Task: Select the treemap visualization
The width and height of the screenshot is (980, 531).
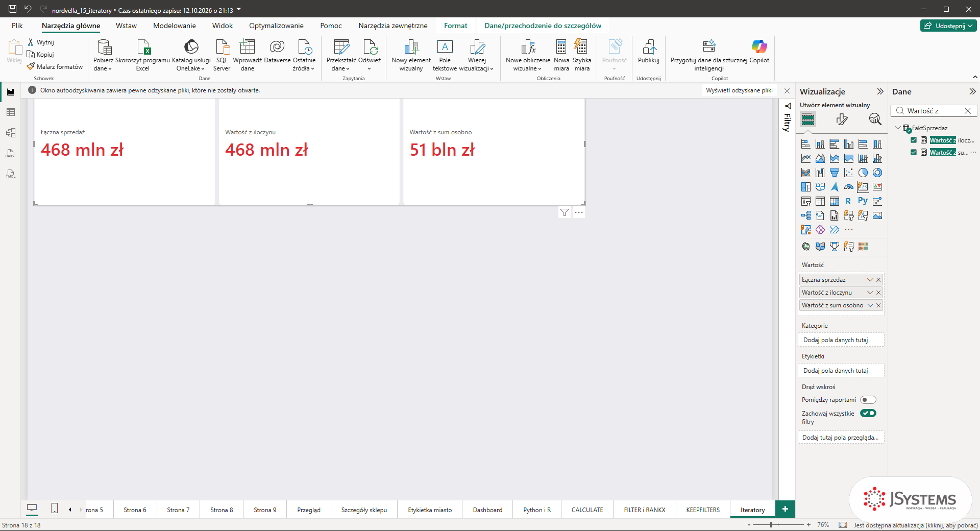Action: point(805,187)
